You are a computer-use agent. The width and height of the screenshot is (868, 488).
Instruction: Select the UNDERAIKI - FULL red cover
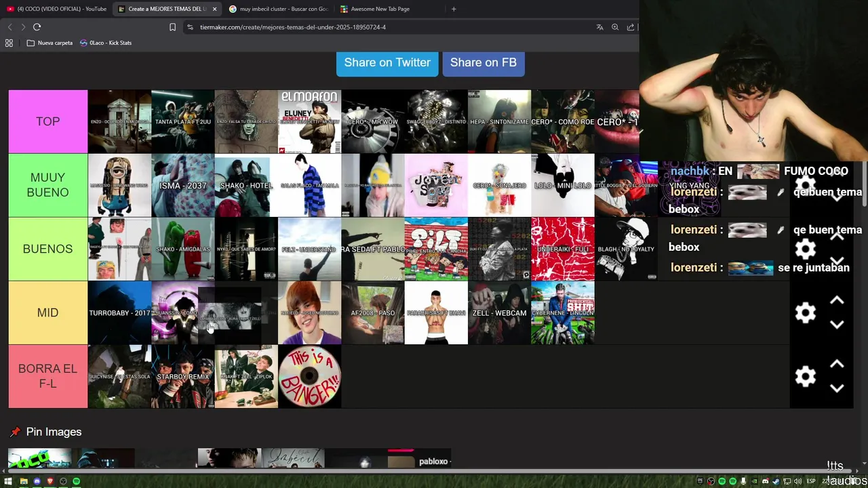[563, 249]
